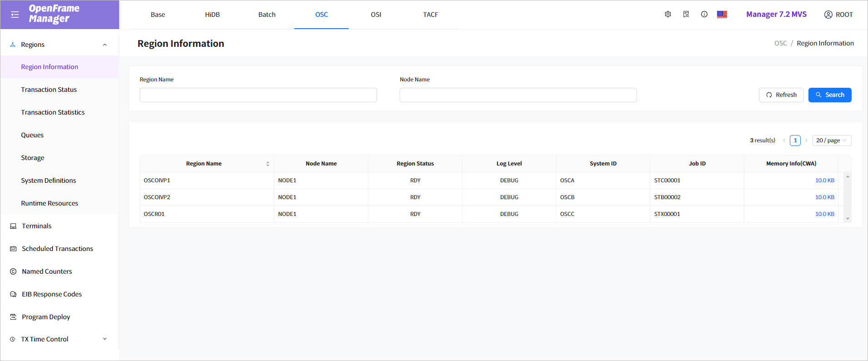Open the 10.0 KB link for OSCOIVP1

[824, 180]
